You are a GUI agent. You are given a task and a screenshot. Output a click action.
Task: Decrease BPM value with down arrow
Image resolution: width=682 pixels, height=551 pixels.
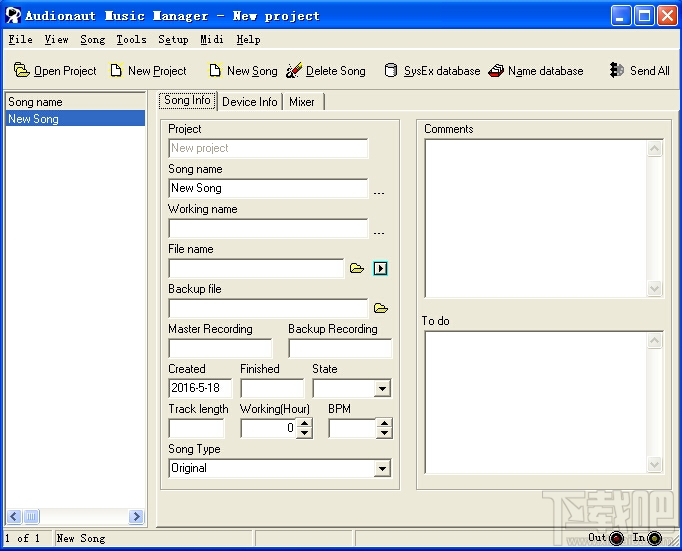[384, 433]
